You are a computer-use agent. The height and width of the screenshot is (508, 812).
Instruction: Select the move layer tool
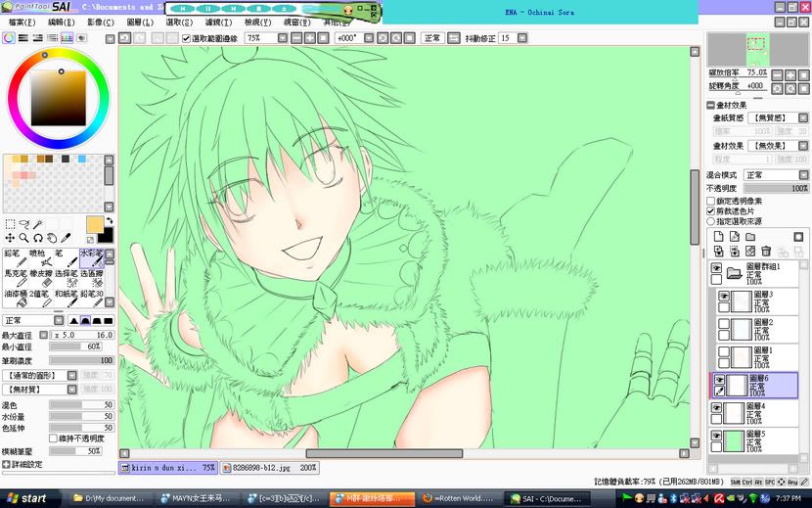[10, 238]
